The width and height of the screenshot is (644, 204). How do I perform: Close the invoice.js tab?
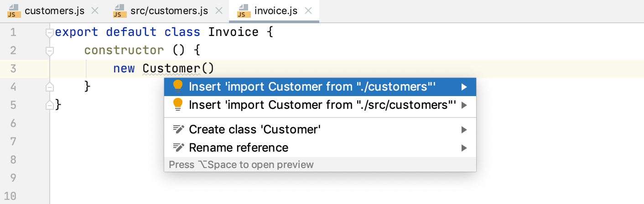pos(308,11)
